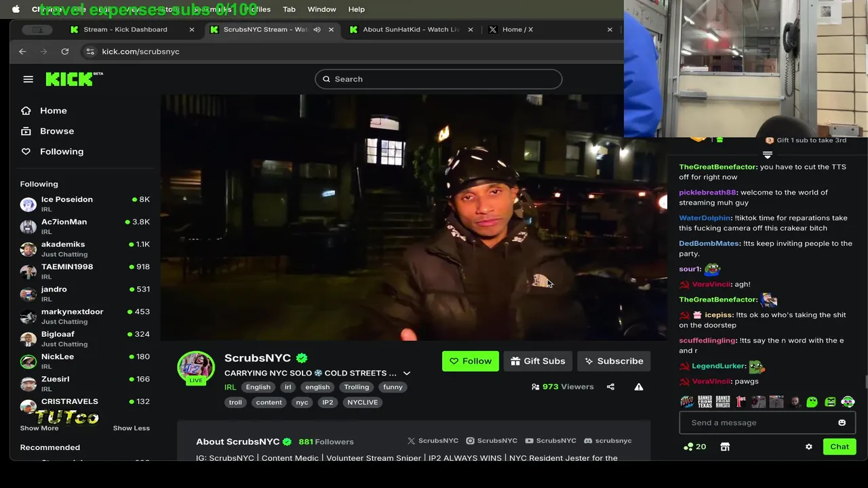Click the Apple menu icon
The width and height of the screenshot is (868, 488).
[x=16, y=9]
